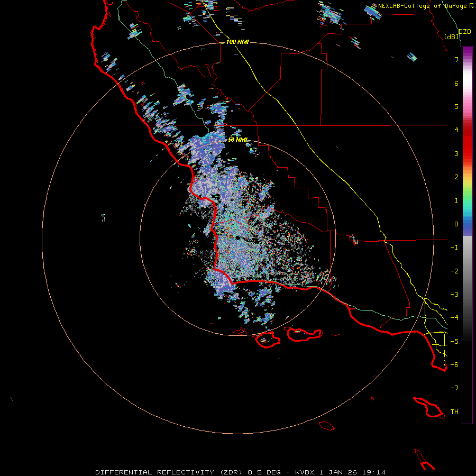This screenshot has height=476, width=476.
Task: Click the -3 dB tick on legend
Action: pyautogui.click(x=454, y=294)
